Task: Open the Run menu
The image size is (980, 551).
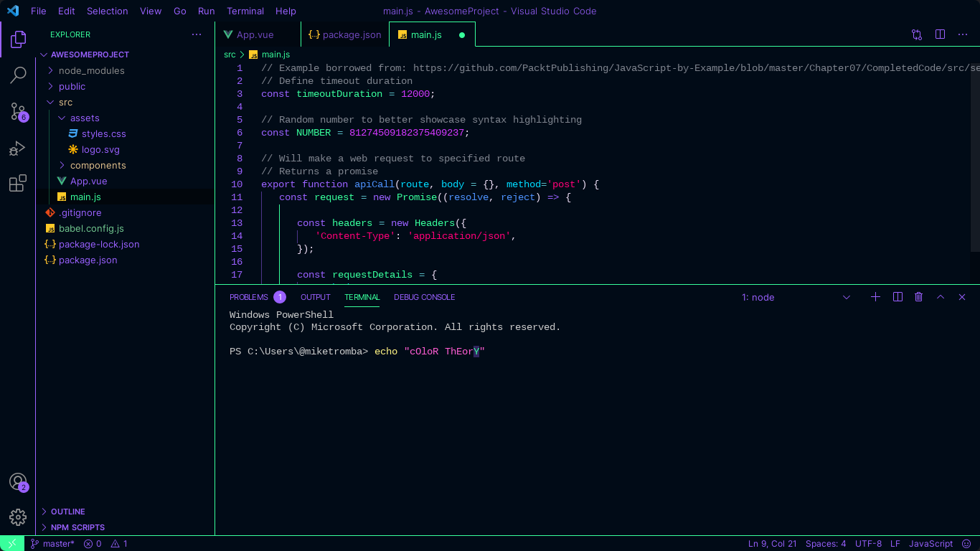Action: pyautogui.click(x=207, y=11)
